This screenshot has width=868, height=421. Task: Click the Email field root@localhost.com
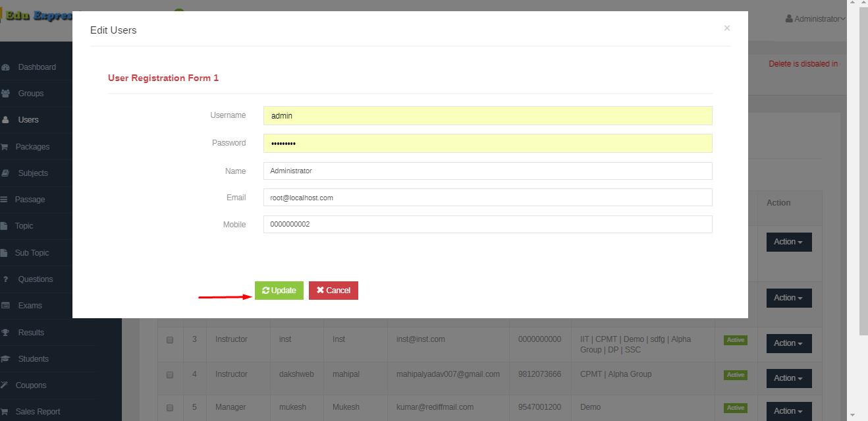488,198
